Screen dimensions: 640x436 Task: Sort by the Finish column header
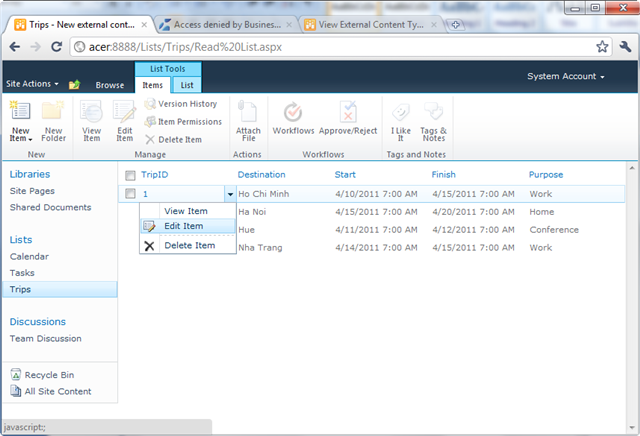(444, 175)
